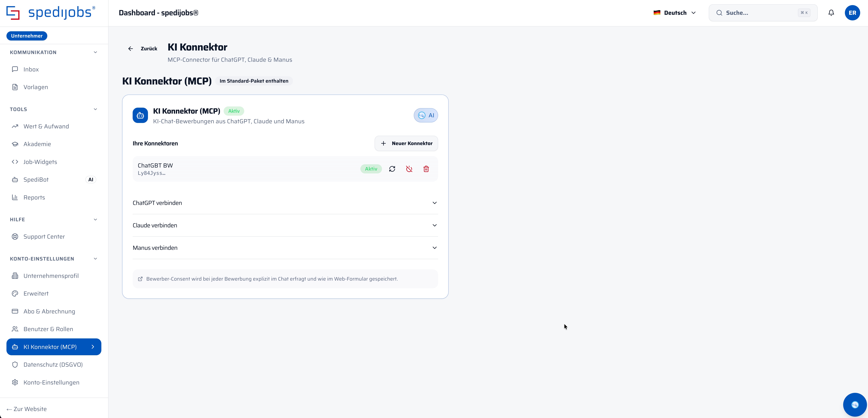
Task: Click the notification bell icon
Action: click(831, 13)
